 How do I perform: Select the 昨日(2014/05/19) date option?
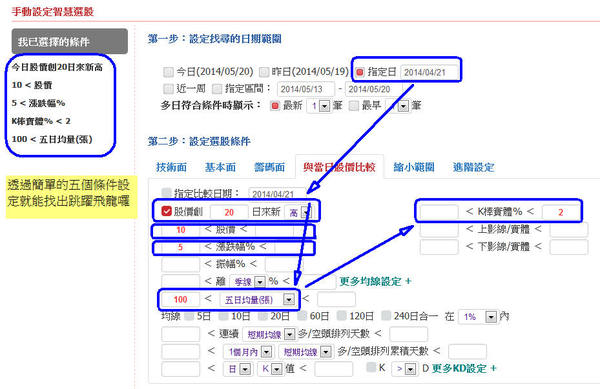[x=264, y=72]
